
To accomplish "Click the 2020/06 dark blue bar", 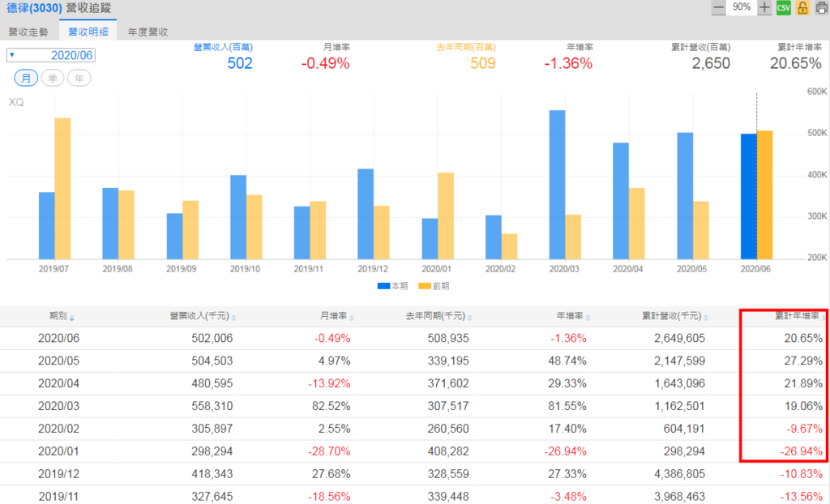I will [x=748, y=196].
